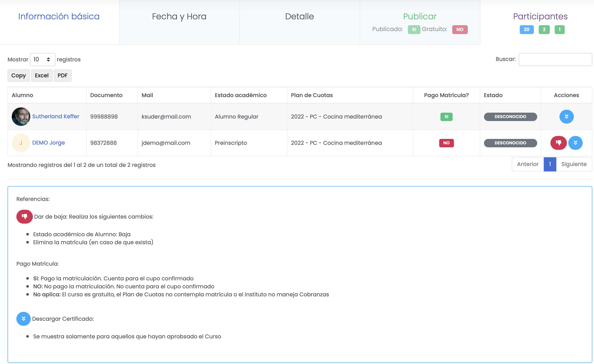Click the green 2 participants badge

coord(544,30)
